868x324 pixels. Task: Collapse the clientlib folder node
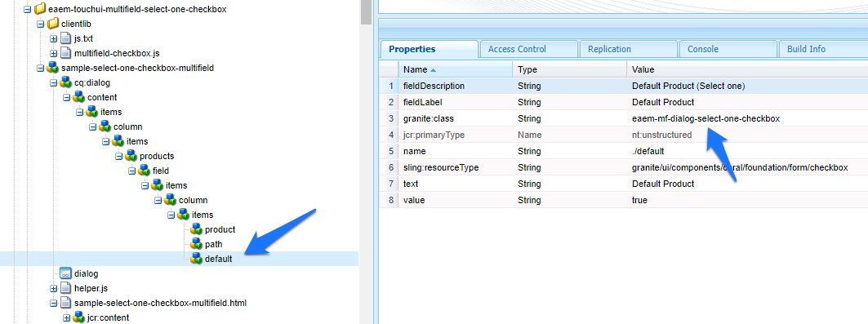coord(40,24)
